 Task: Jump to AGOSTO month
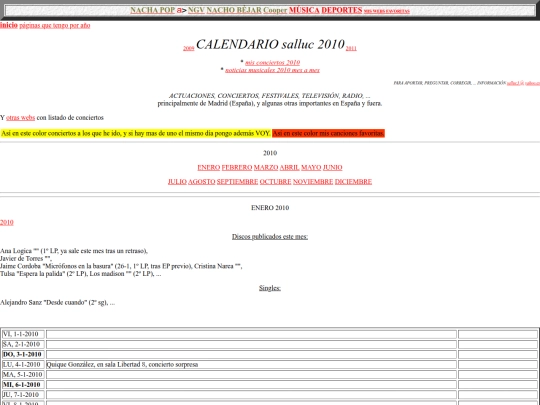pyautogui.click(x=201, y=181)
